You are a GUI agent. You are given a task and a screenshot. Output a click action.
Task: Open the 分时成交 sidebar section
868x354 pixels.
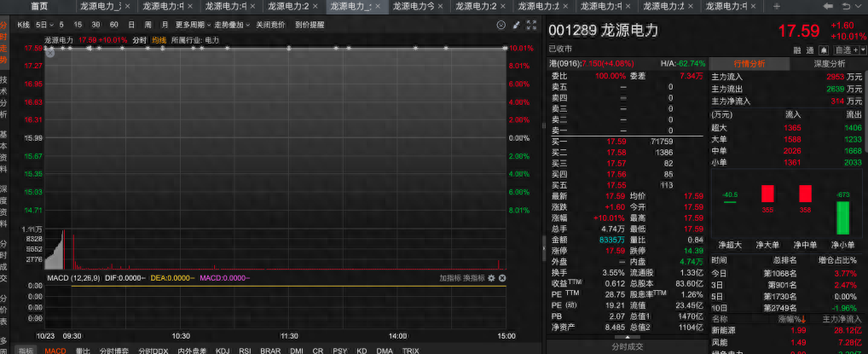pyautogui.click(x=4, y=260)
